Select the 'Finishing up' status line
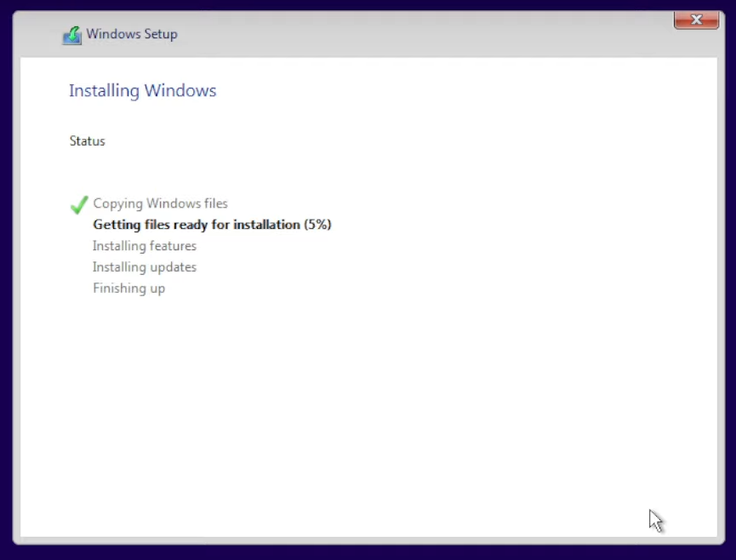 pyautogui.click(x=129, y=289)
